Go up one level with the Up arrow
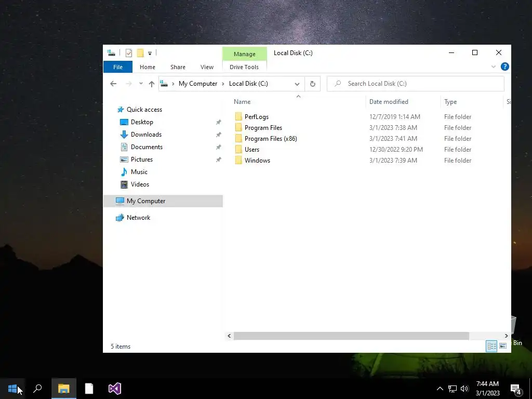This screenshot has width=532, height=399. [x=152, y=84]
